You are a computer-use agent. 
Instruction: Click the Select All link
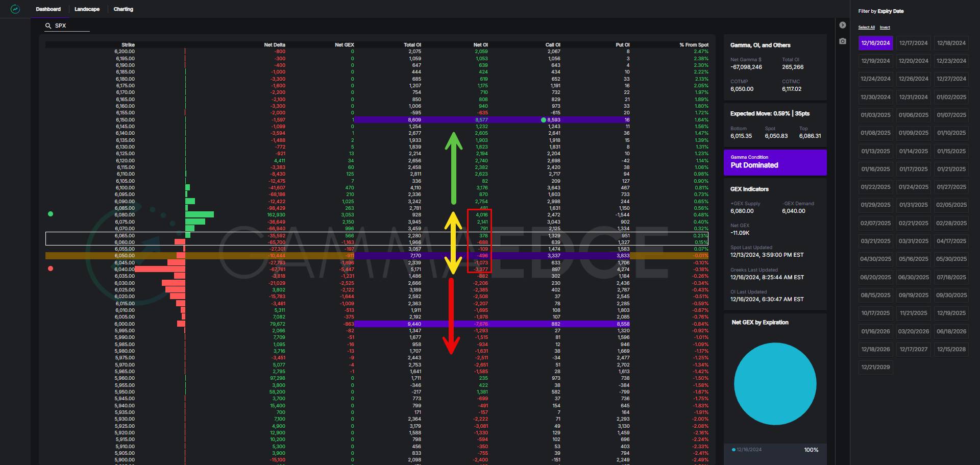point(866,28)
